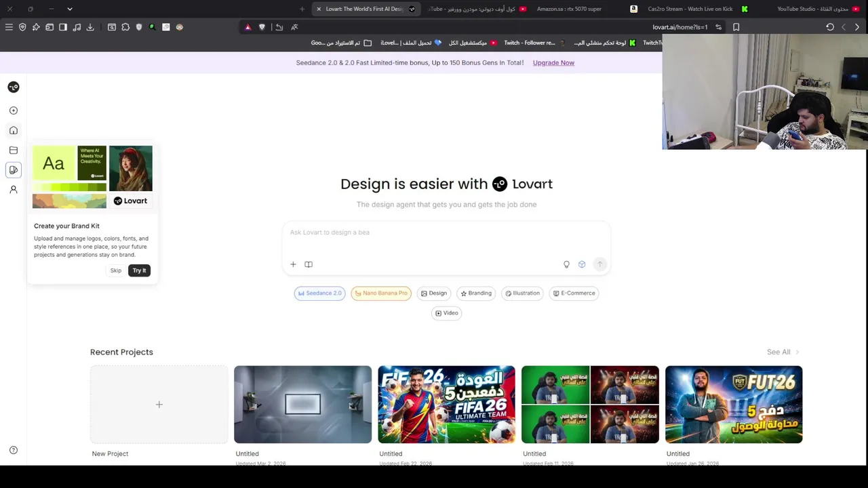
Task: Select the Branding category chip
Action: (x=476, y=293)
